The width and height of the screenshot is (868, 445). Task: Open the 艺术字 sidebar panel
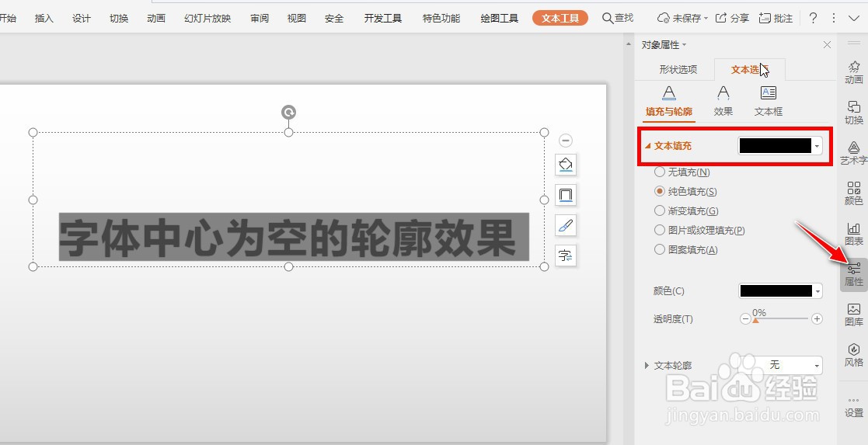(x=853, y=153)
